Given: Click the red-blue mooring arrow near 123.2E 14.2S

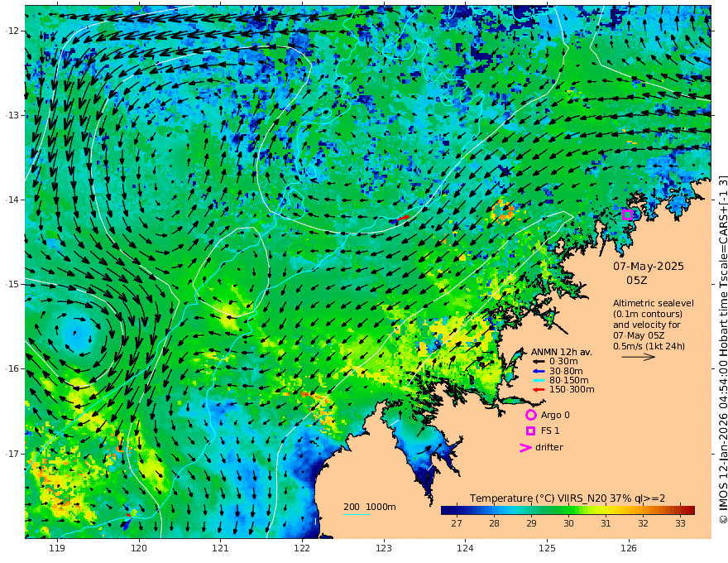Looking at the screenshot, I should coord(400,219).
